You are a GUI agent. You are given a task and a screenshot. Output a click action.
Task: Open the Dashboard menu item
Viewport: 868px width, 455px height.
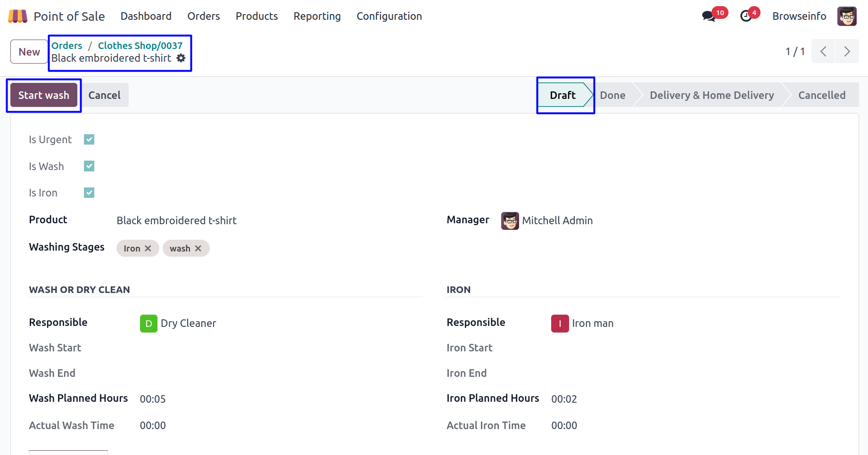coord(146,16)
